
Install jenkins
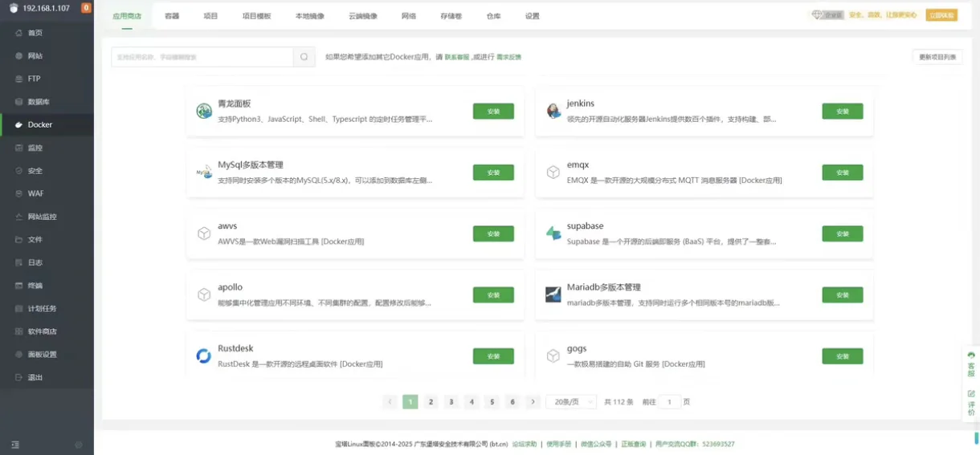click(843, 112)
